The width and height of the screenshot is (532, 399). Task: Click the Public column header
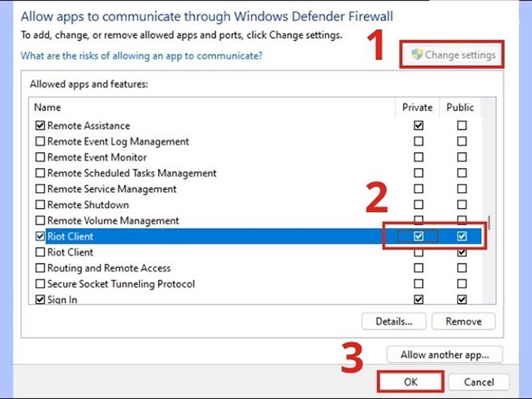tap(460, 108)
